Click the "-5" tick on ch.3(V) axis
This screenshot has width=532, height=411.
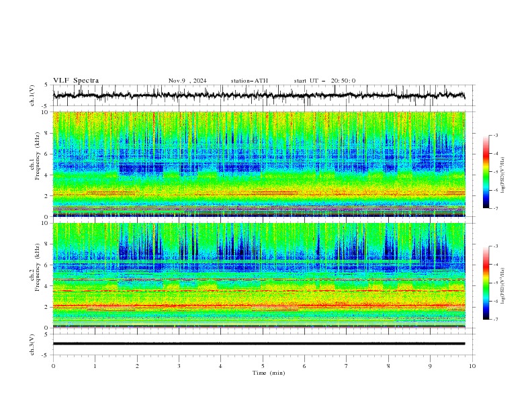(x=45, y=355)
